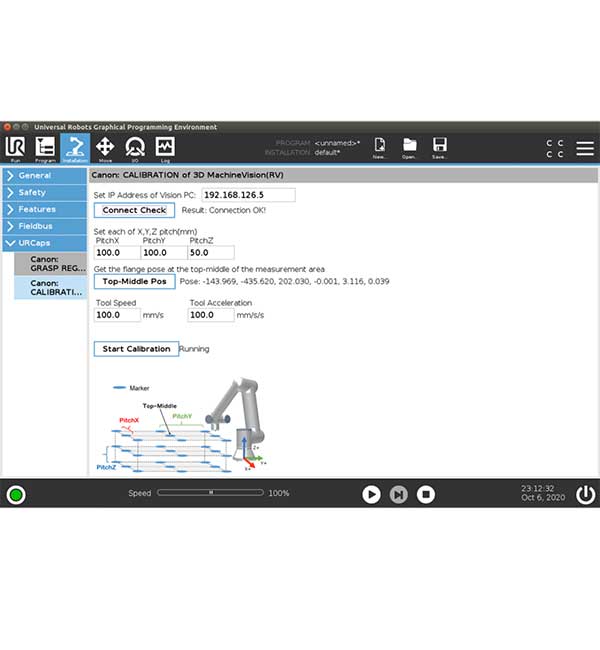Open the Program tab icon
The height and width of the screenshot is (650, 600).
[45, 148]
